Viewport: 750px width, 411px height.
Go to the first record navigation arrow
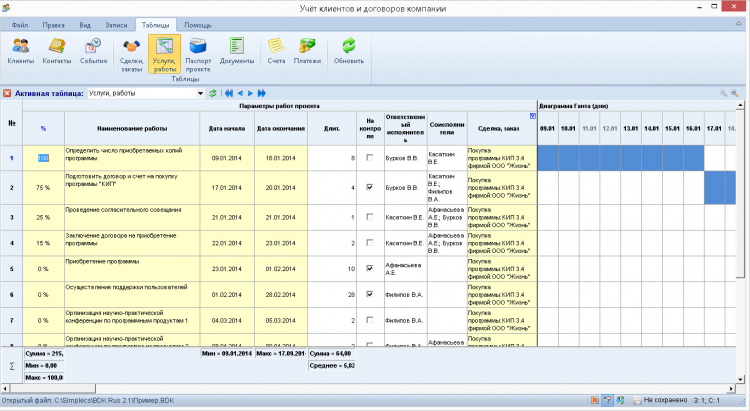(228, 93)
